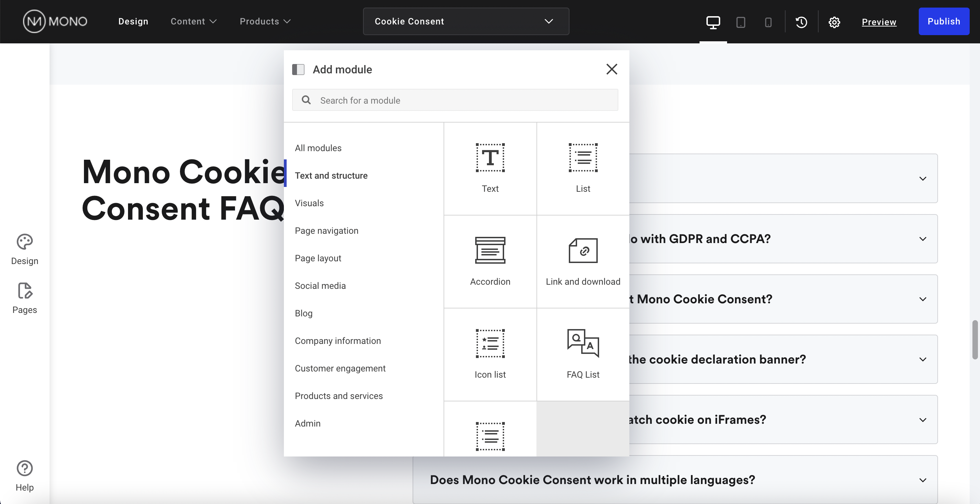980x504 pixels.
Task: Add the Text module
Action: pyautogui.click(x=490, y=169)
